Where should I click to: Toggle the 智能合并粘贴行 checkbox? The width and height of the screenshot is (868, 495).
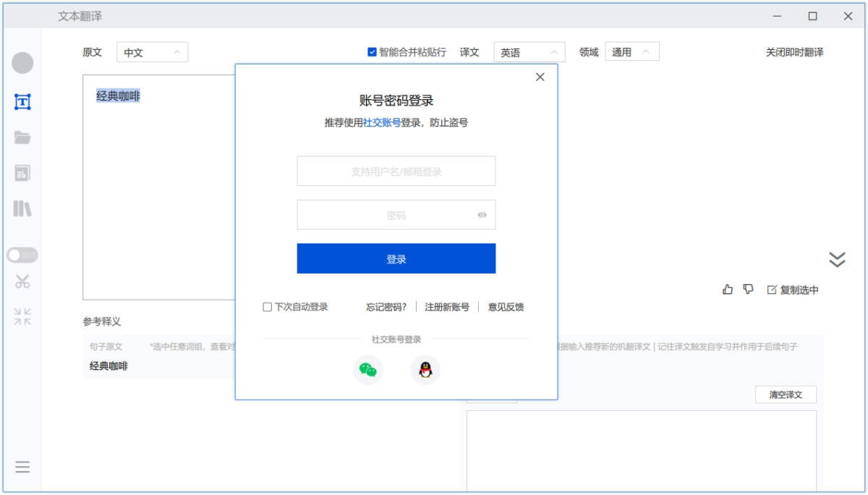(372, 52)
